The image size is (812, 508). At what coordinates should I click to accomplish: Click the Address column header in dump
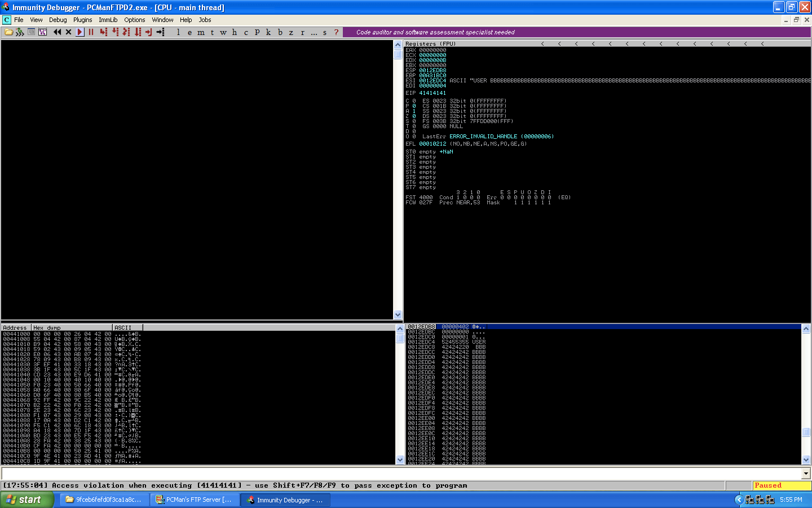tap(16, 327)
